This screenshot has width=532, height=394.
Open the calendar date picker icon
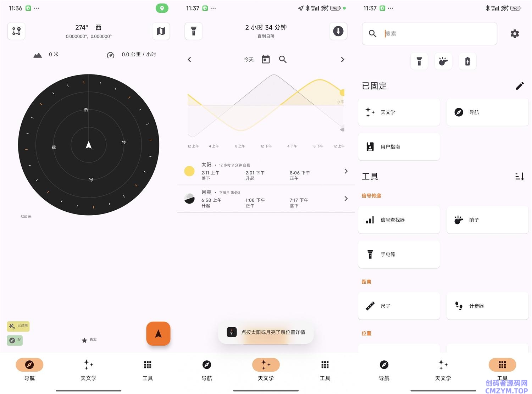(266, 59)
